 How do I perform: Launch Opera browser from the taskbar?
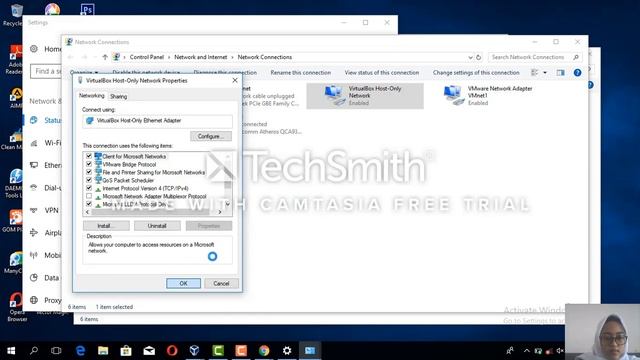(172, 350)
